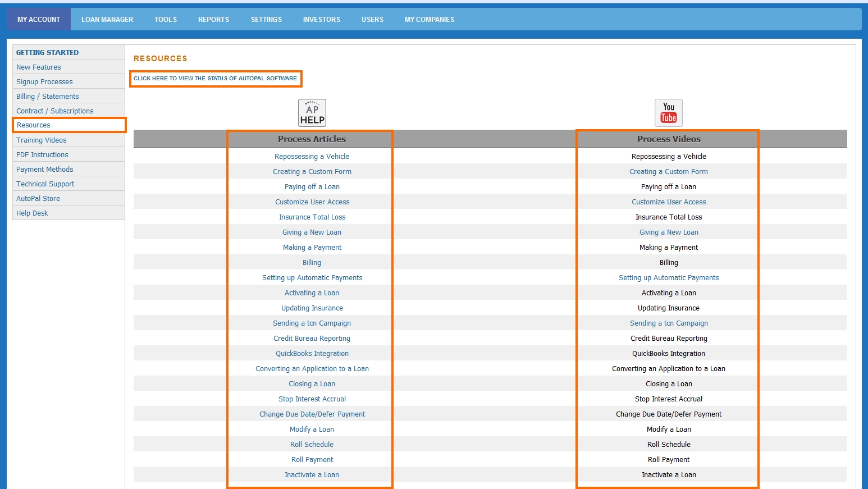Screen dimensions: 868x489
Task: Open Updating Insurance article
Action: (x=312, y=308)
